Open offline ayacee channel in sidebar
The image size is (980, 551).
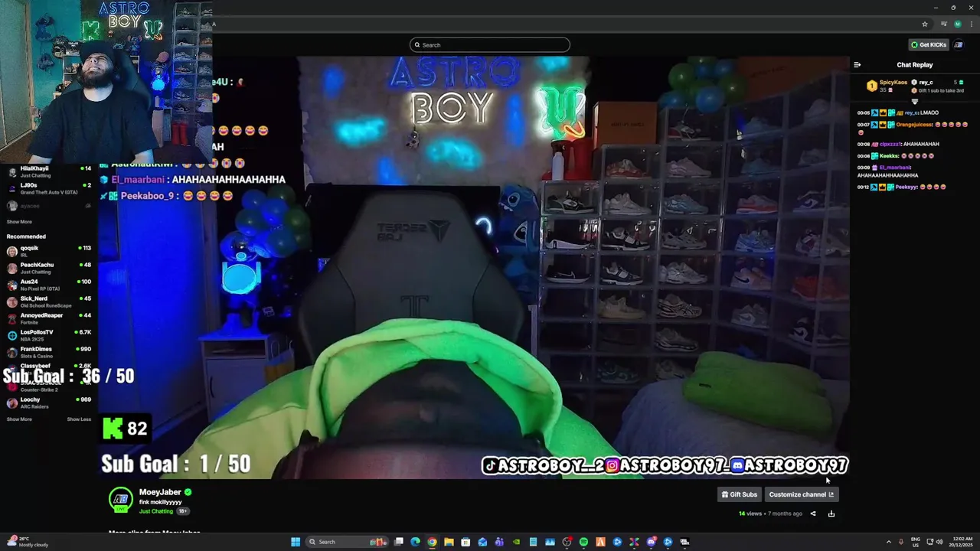pyautogui.click(x=49, y=206)
